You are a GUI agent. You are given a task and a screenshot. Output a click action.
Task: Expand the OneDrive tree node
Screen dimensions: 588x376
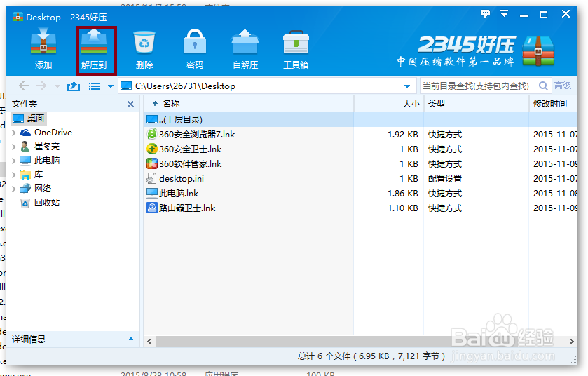[14, 133]
